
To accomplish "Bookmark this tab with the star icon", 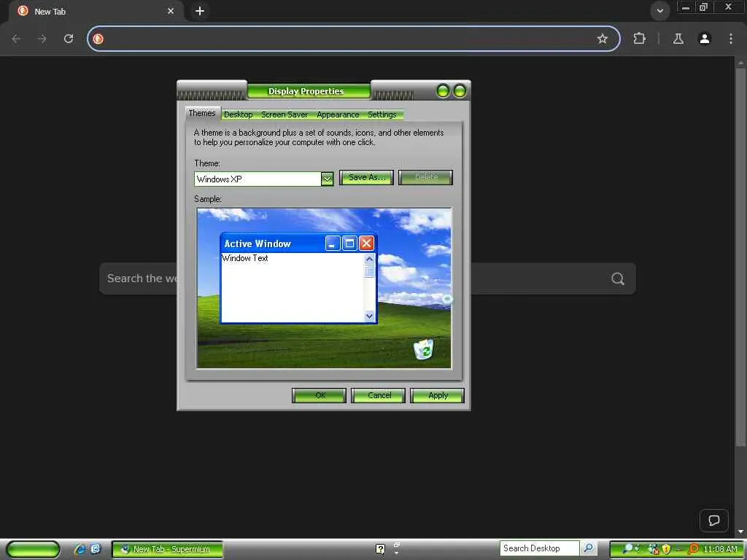I will coord(602,39).
